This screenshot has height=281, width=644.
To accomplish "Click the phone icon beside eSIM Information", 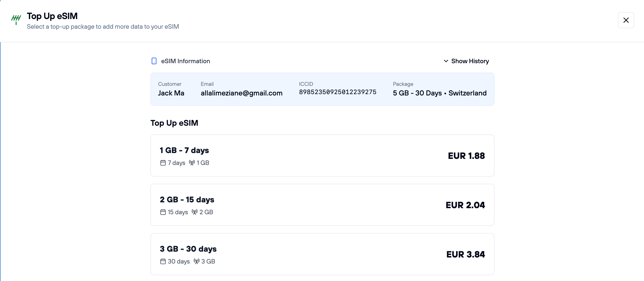I will tap(154, 61).
